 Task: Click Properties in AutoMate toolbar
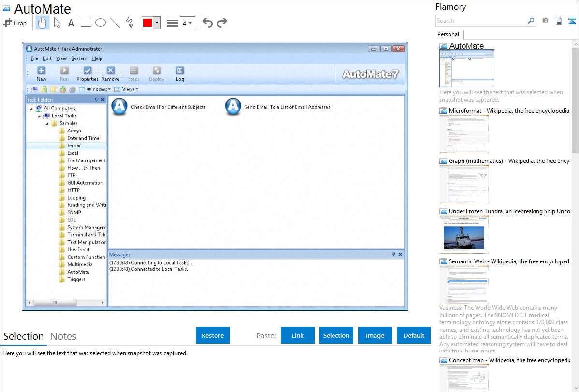[x=87, y=74]
